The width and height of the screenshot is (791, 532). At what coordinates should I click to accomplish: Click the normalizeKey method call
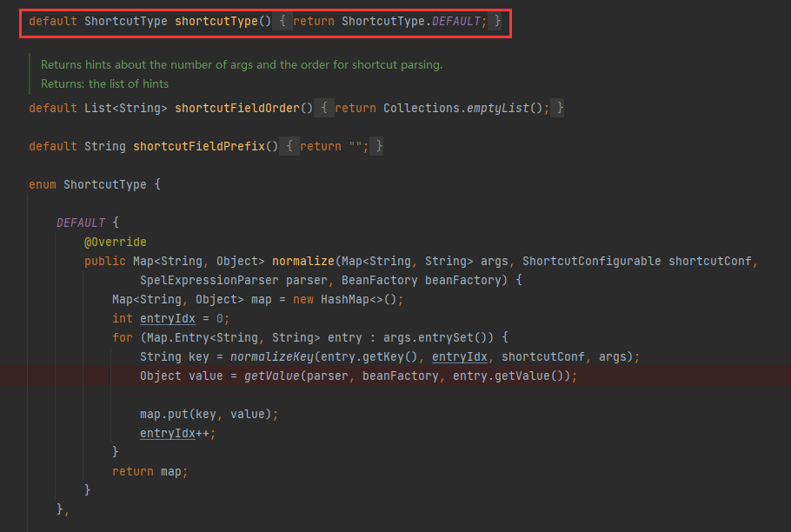click(272, 357)
